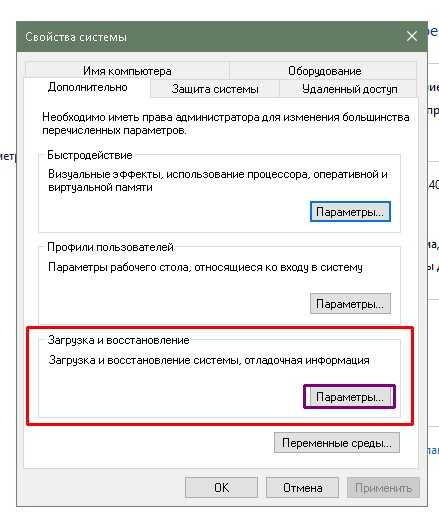Confirm with the OK button
Screen dimensions: 439x532
(221, 488)
